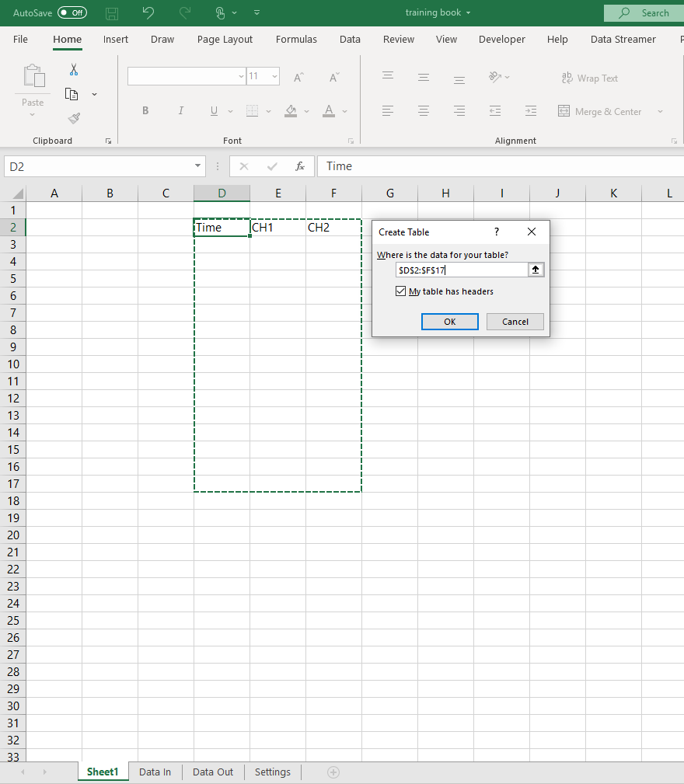
Task: Click the formula bar Cancel X icon
Action: (x=244, y=166)
